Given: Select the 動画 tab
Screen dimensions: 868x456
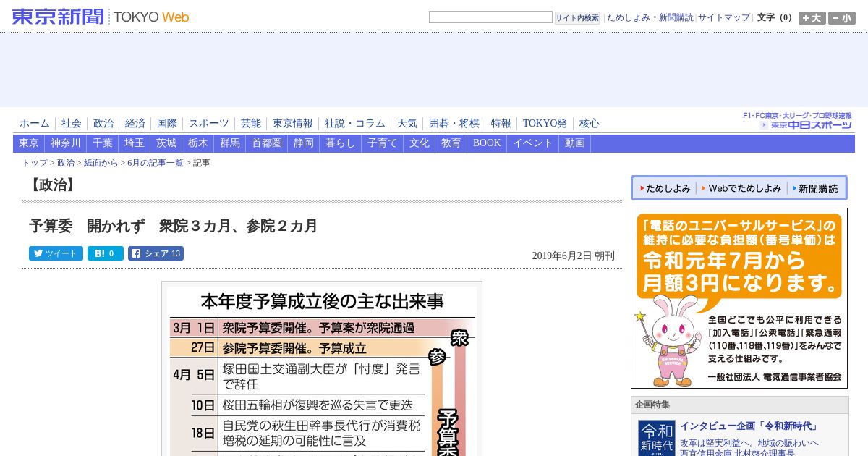Looking at the screenshot, I should pyautogui.click(x=575, y=143).
